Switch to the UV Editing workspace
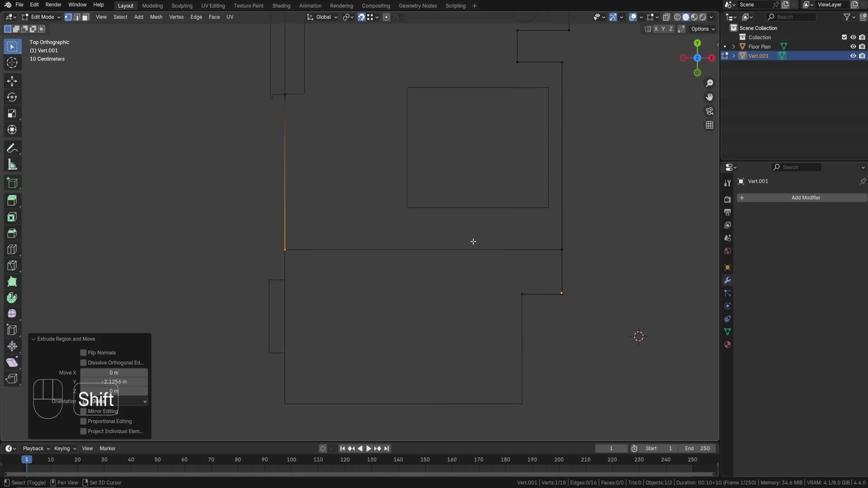The image size is (868, 488). (213, 6)
